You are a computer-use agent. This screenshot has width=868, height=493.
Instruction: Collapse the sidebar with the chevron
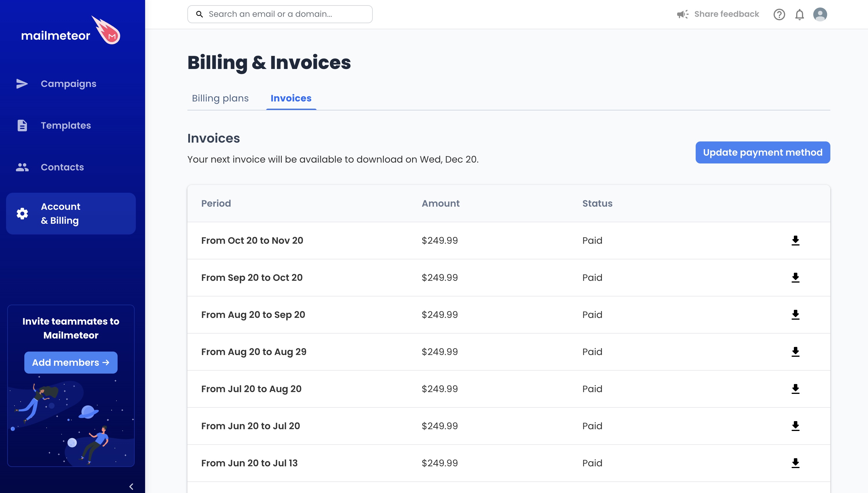click(x=131, y=487)
